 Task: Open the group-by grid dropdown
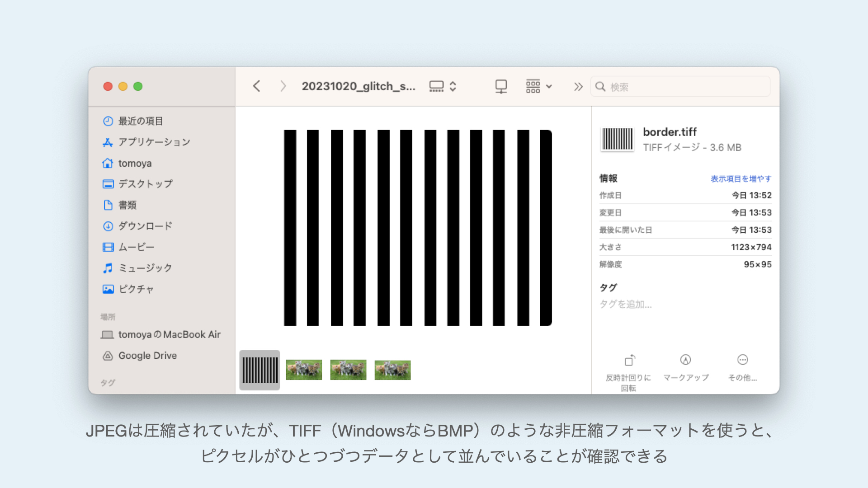click(539, 86)
